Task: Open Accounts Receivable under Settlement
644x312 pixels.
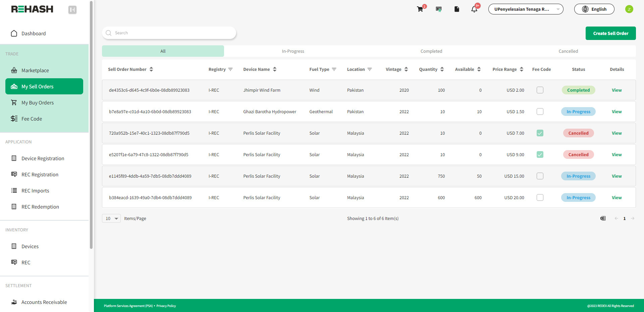Action: [x=44, y=302]
